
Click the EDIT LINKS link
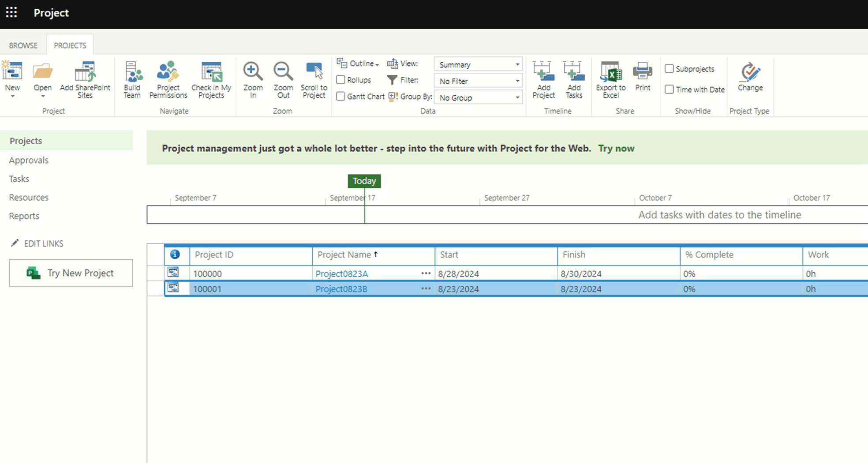click(44, 243)
